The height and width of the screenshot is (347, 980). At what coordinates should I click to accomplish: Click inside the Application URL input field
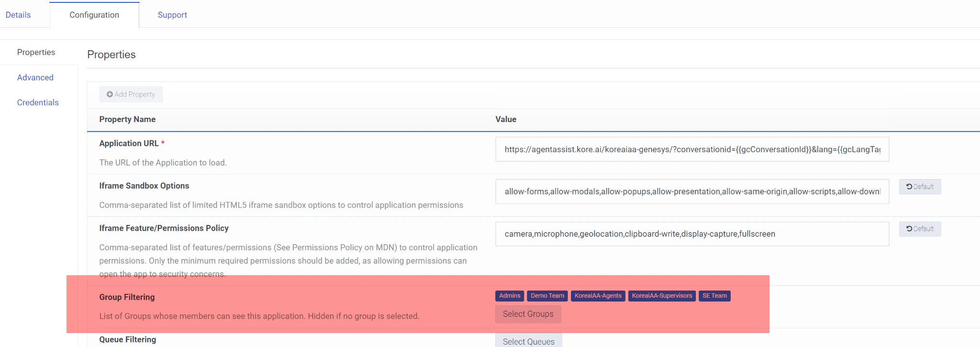click(692, 149)
